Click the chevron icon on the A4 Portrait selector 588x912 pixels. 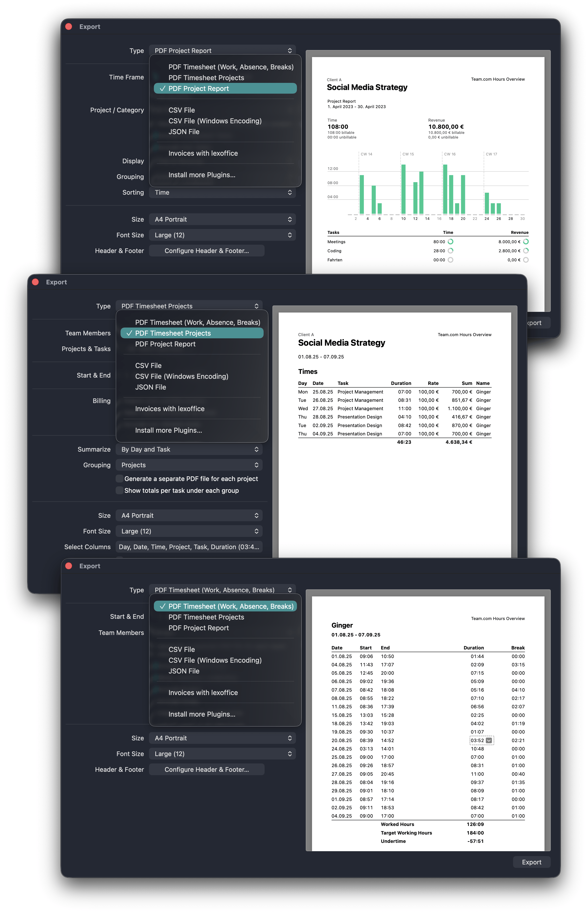pos(290,219)
